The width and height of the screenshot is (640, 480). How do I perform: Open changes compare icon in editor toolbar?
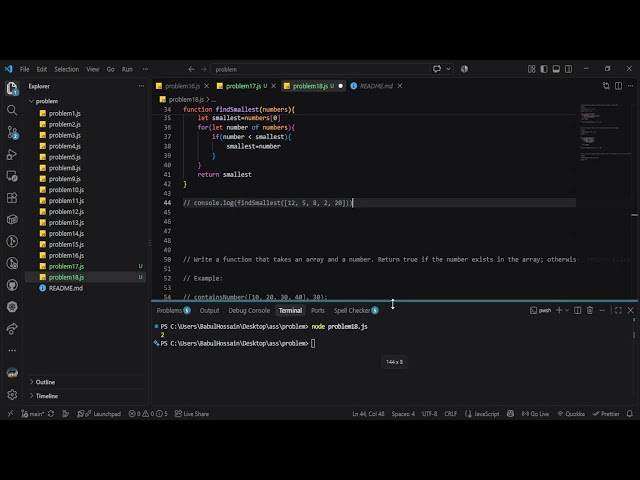point(606,86)
